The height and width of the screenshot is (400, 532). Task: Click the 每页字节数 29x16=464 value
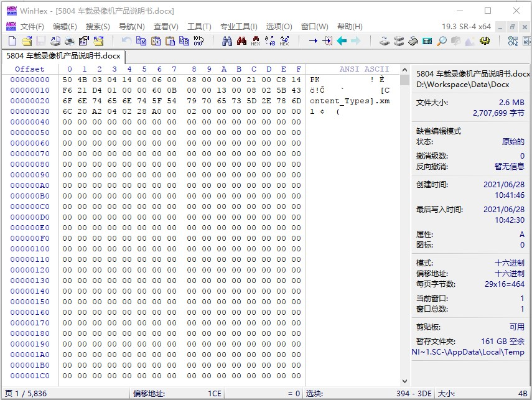pyautogui.click(x=505, y=284)
